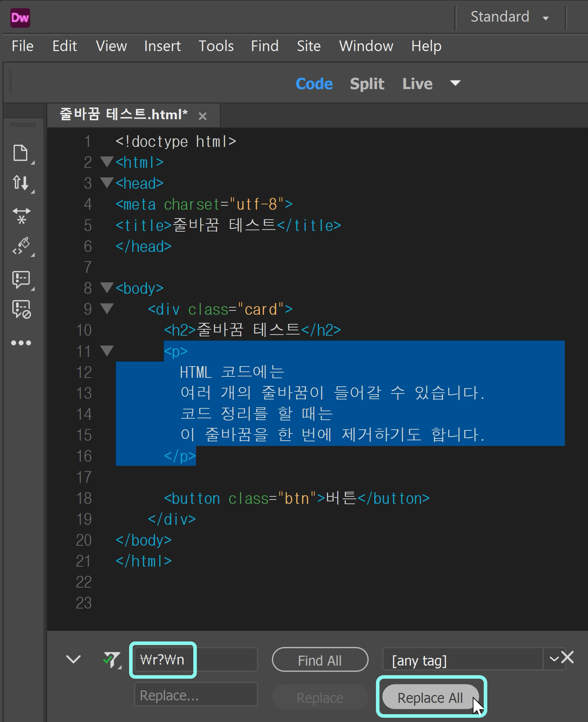Viewport: 588px width, 722px height.
Task: Click the File Management icon
Action: click(x=21, y=183)
